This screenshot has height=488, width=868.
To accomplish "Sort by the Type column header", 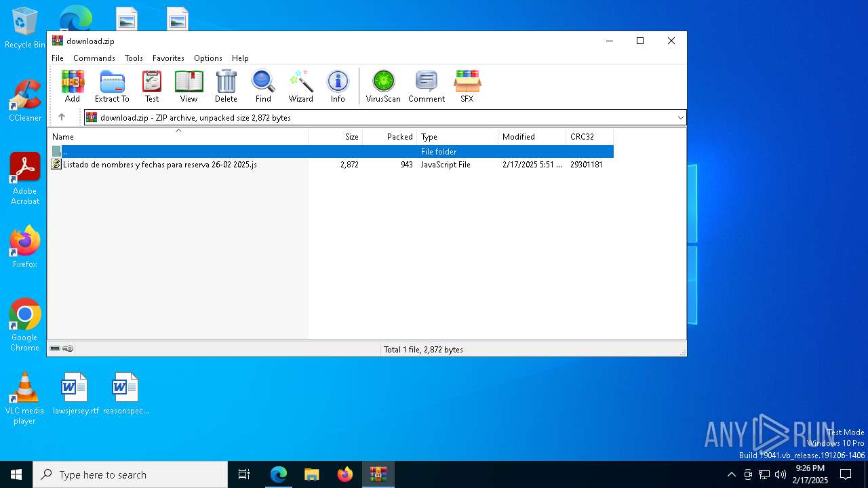I will [458, 137].
